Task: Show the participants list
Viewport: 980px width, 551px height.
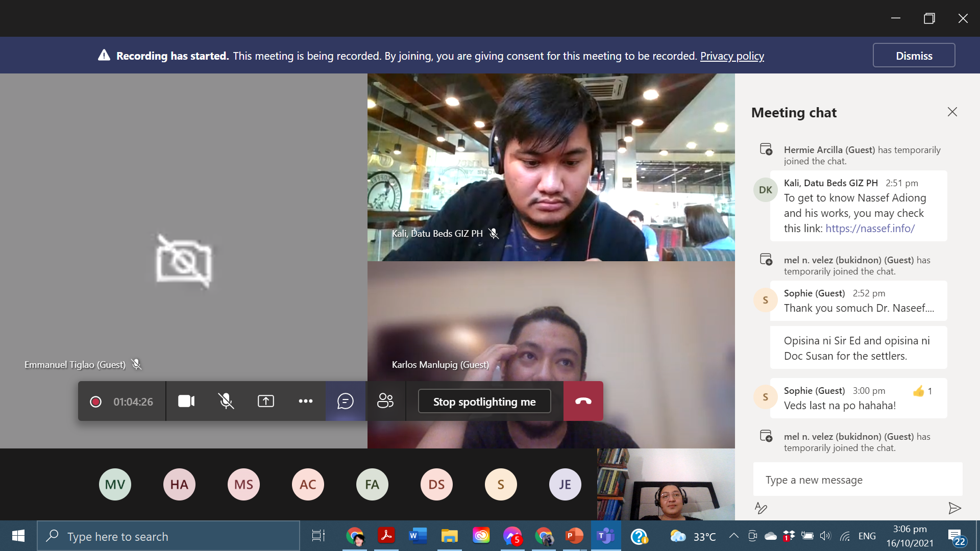Action: pyautogui.click(x=385, y=402)
